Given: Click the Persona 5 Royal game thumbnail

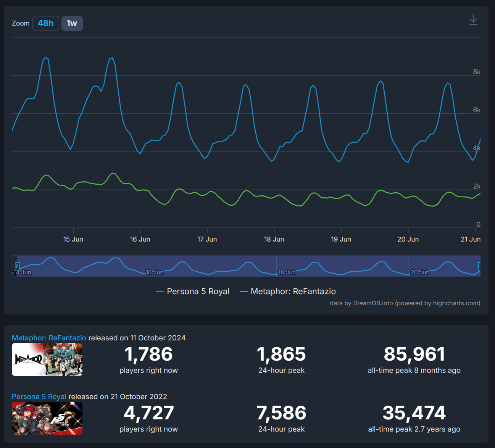Looking at the screenshot, I should coord(47,418).
